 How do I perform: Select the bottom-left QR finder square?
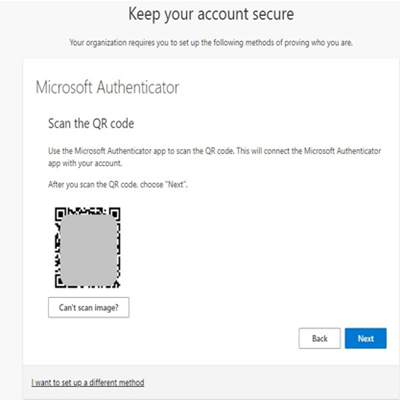[x=60, y=282]
